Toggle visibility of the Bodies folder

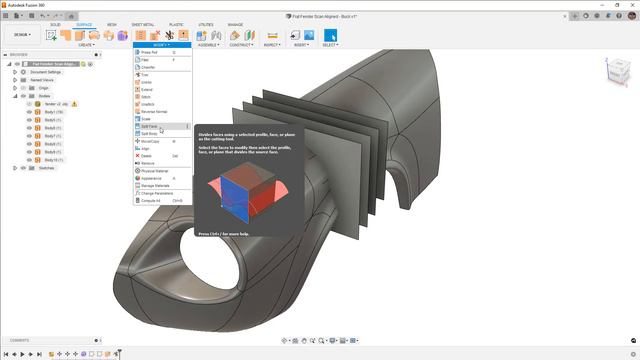23,96
